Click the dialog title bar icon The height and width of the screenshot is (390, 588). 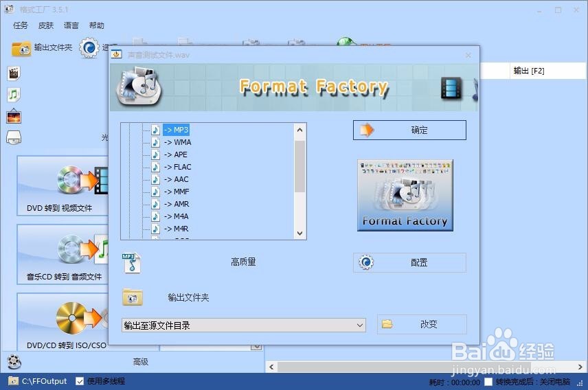117,55
